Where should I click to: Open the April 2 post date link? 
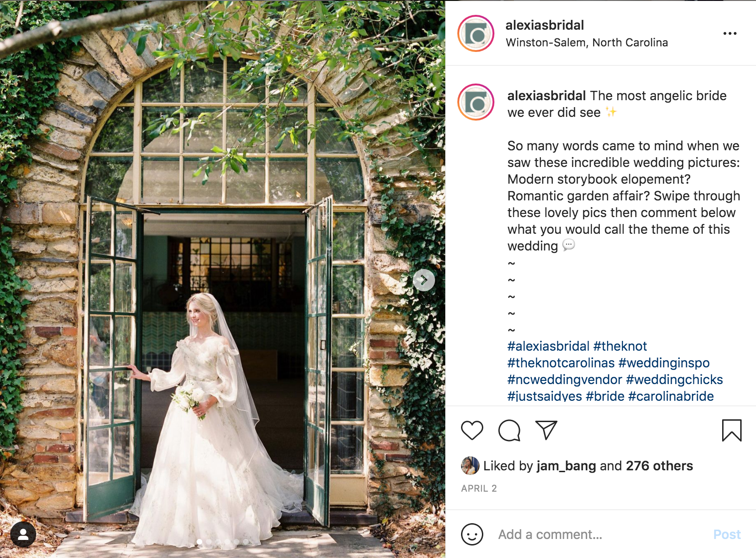click(x=479, y=488)
